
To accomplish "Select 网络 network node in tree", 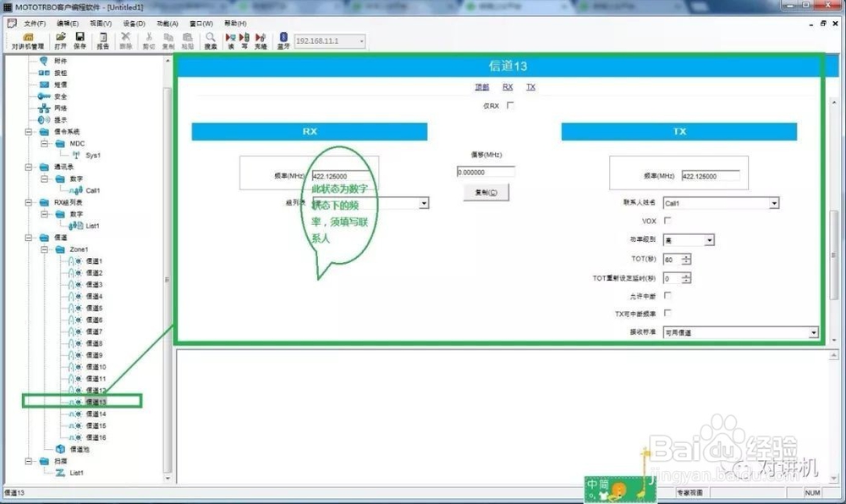I will coord(60,108).
